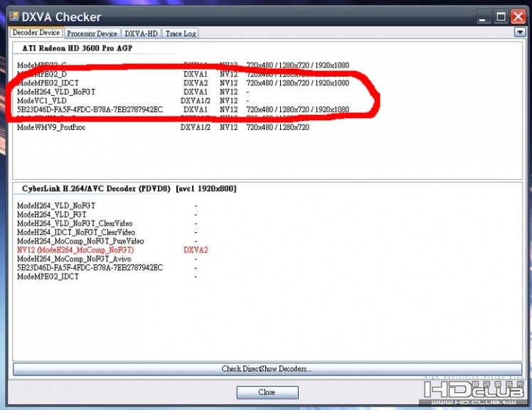Click the Close button at the bottom

(267, 392)
